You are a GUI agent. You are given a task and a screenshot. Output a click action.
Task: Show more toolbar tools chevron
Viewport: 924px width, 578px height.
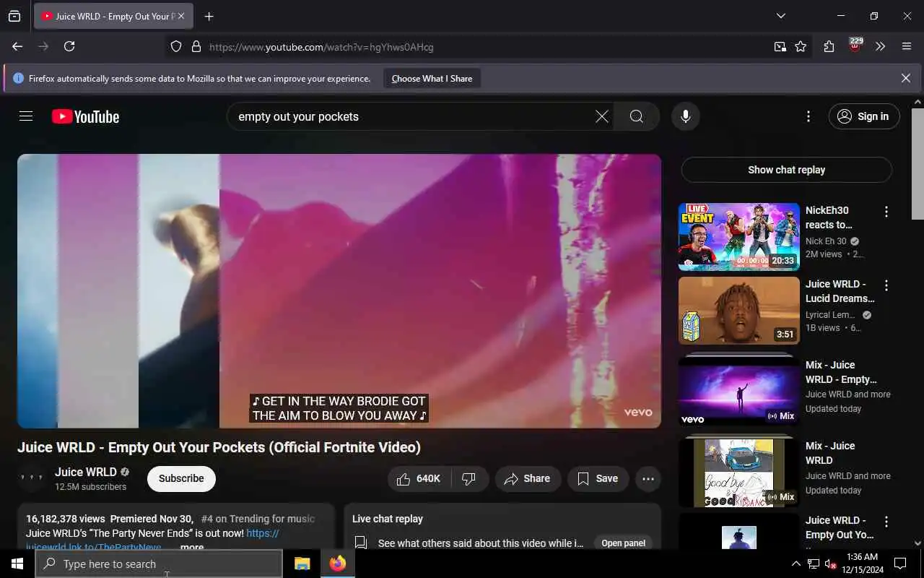click(x=880, y=47)
